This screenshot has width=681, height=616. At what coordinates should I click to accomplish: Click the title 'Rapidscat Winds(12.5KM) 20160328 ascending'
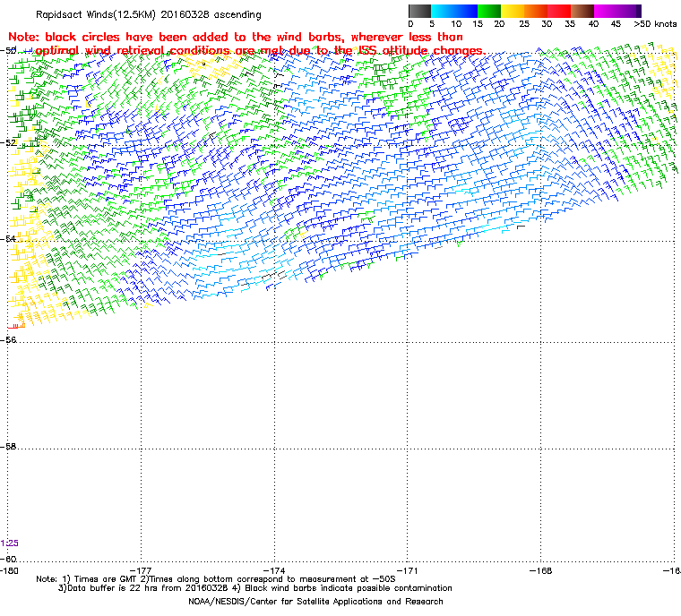[x=149, y=14]
